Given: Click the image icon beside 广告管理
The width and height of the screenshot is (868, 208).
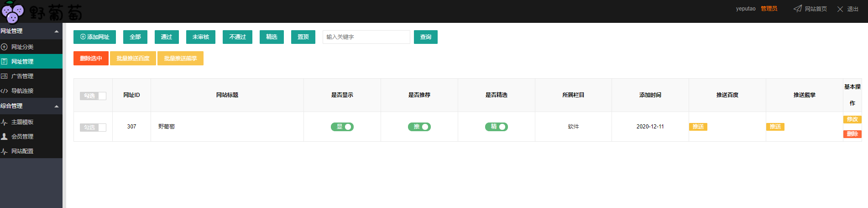Looking at the screenshot, I should [x=4, y=76].
